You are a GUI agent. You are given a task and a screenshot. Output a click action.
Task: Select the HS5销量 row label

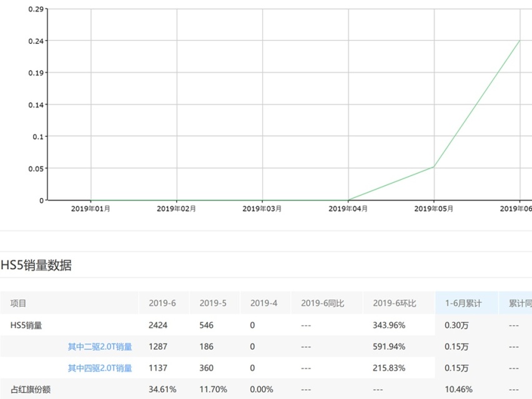26,325
